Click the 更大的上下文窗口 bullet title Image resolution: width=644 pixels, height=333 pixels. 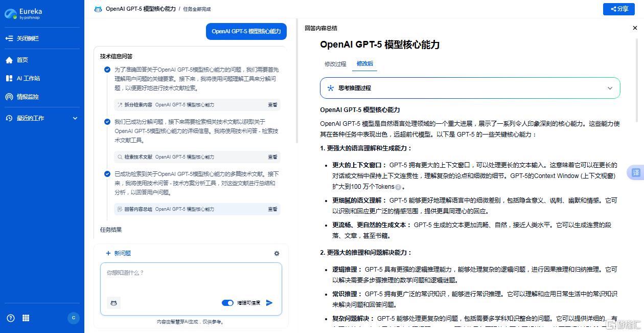coord(358,165)
